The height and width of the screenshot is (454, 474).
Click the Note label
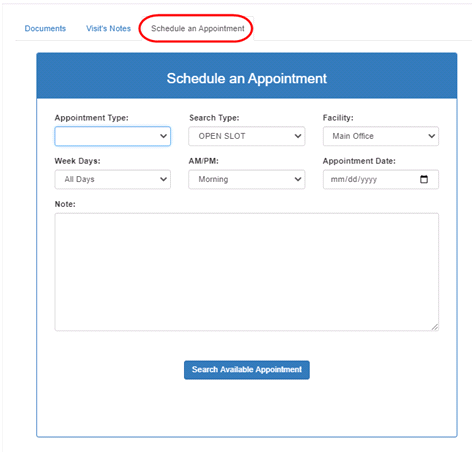tap(65, 204)
